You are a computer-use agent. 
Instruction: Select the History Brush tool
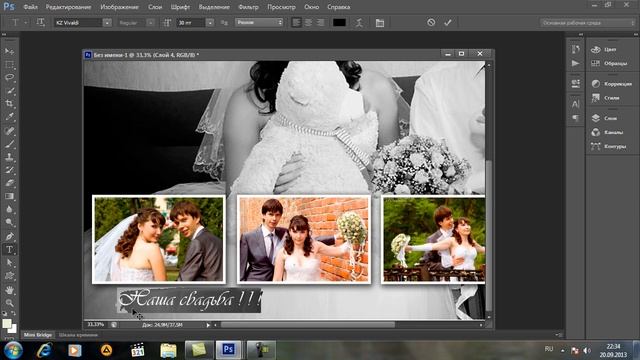point(9,170)
